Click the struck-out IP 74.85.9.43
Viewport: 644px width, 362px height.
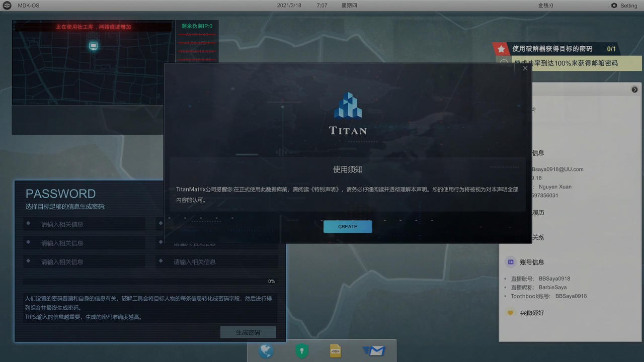coord(197,35)
